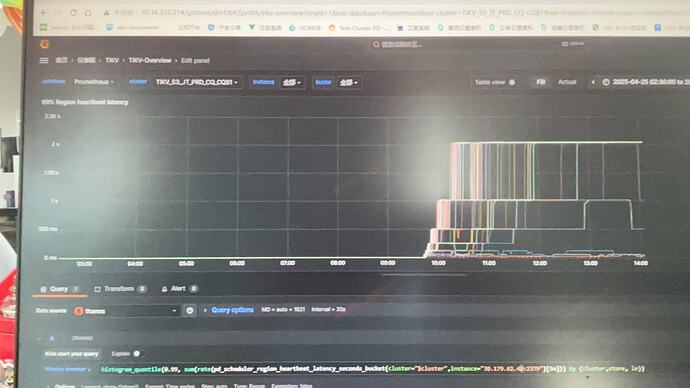The image size is (690, 388).
Task: Click the Alert tab bell icon
Action: 164,289
